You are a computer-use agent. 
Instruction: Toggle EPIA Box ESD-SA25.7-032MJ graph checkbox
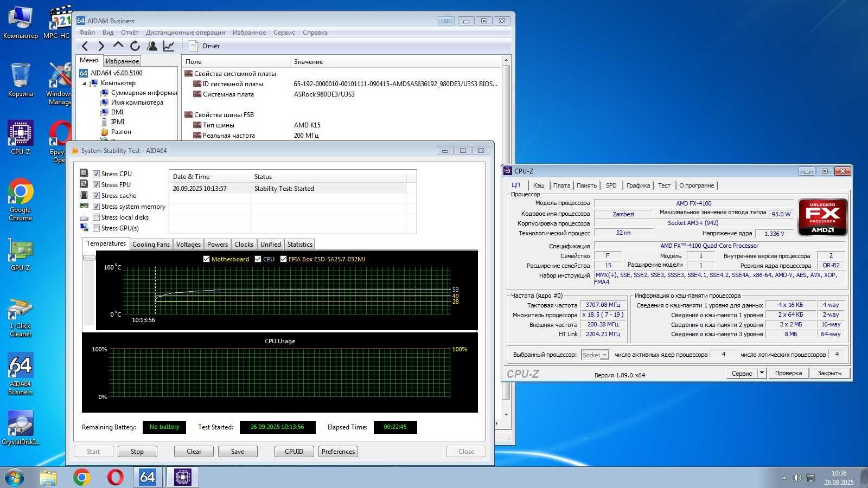pos(283,259)
